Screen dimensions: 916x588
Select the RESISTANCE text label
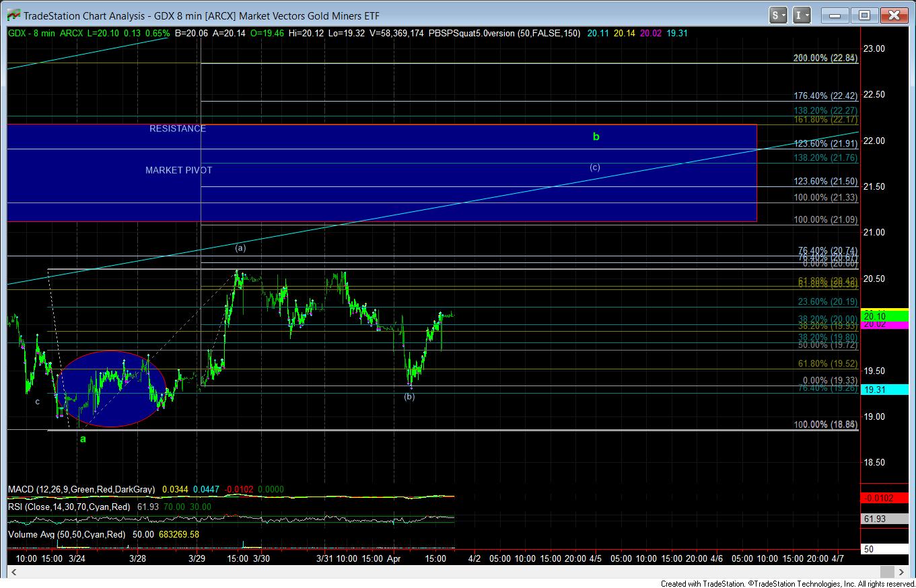[178, 128]
